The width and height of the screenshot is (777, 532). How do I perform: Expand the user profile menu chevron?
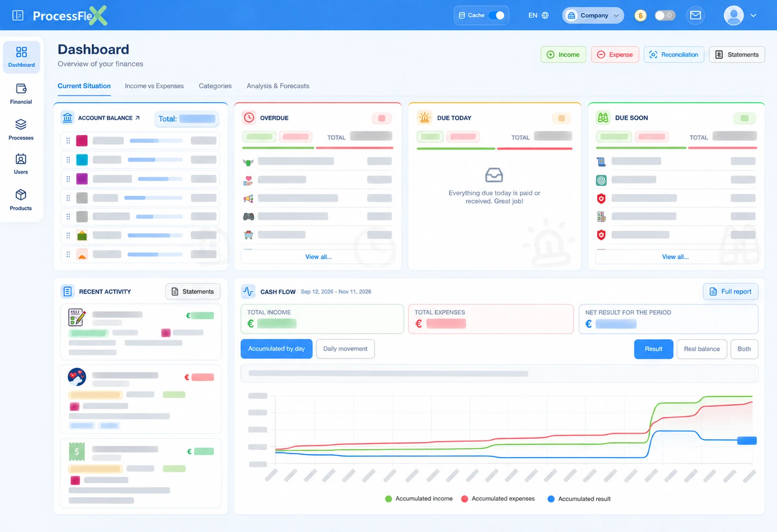point(753,15)
